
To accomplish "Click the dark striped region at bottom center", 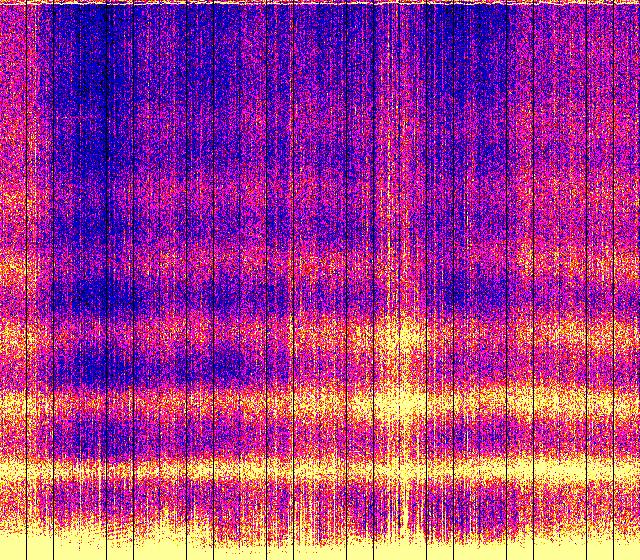I will pos(400,510).
